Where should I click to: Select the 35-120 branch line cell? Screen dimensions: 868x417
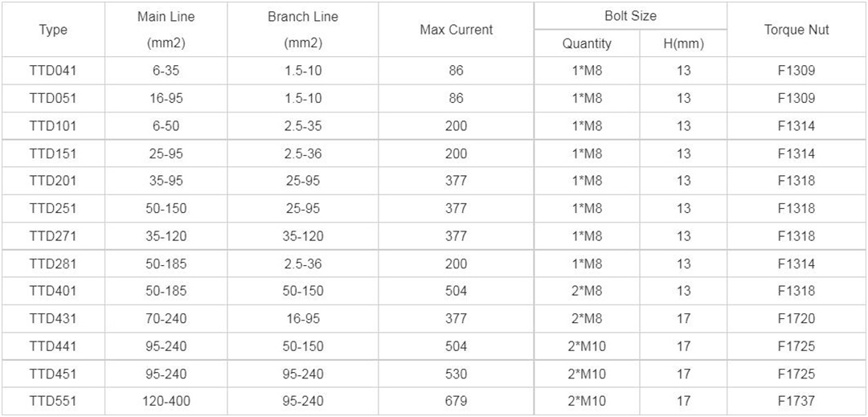tap(303, 236)
